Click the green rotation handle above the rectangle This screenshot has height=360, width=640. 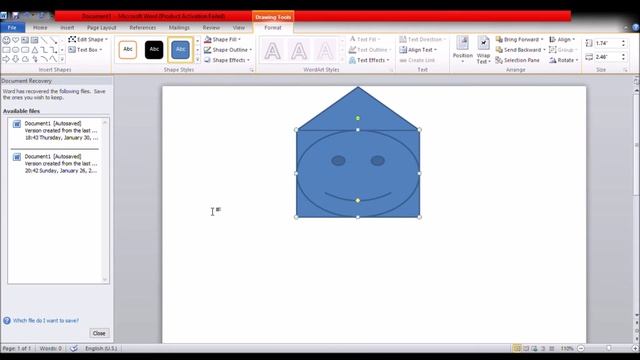point(358,118)
